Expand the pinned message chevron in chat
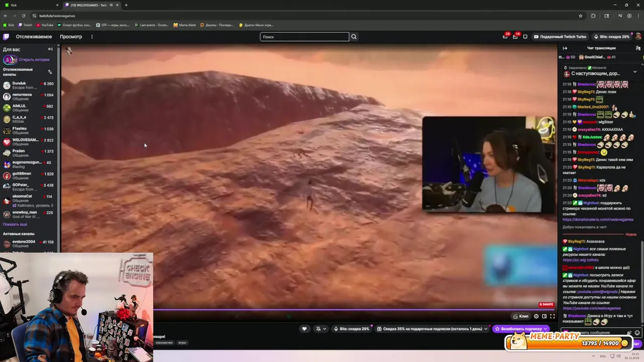Screen dimensions: 644x362 pyautogui.click(x=635, y=72)
